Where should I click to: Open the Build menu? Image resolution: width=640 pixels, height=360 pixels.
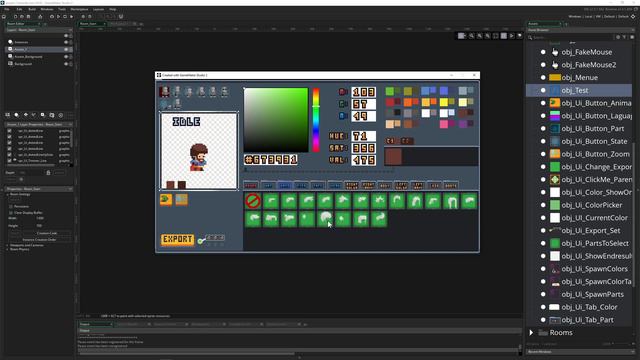32,9
